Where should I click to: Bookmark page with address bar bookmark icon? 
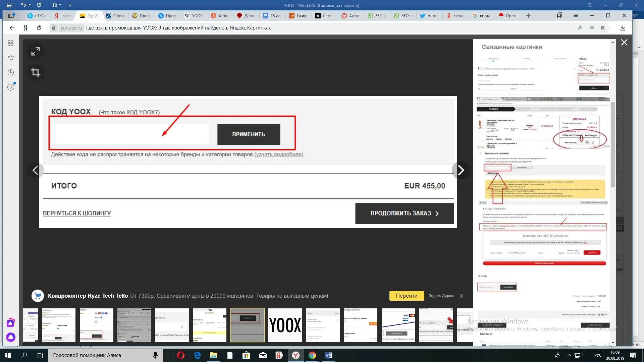[x=603, y=28]
